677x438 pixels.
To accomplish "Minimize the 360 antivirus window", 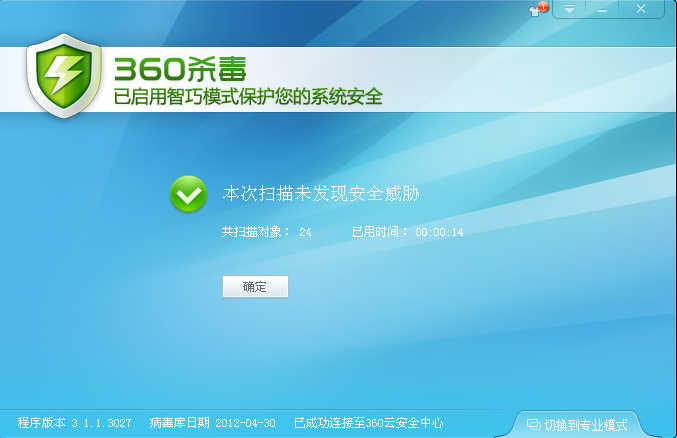I will click(x=602, y=9).
